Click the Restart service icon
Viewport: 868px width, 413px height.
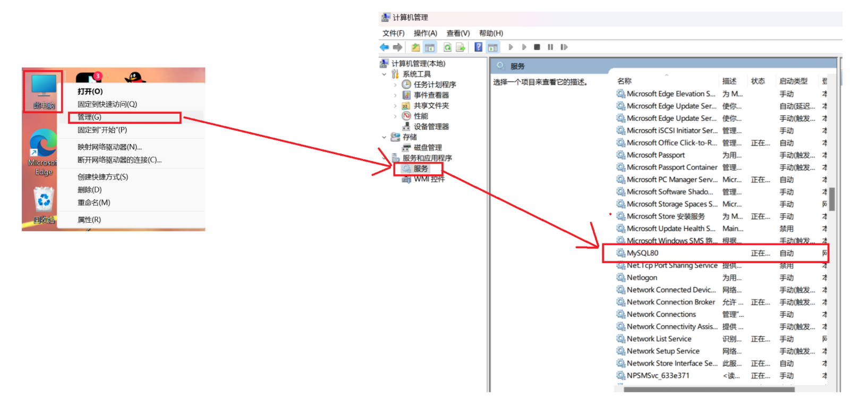click(x=564, y=47)
